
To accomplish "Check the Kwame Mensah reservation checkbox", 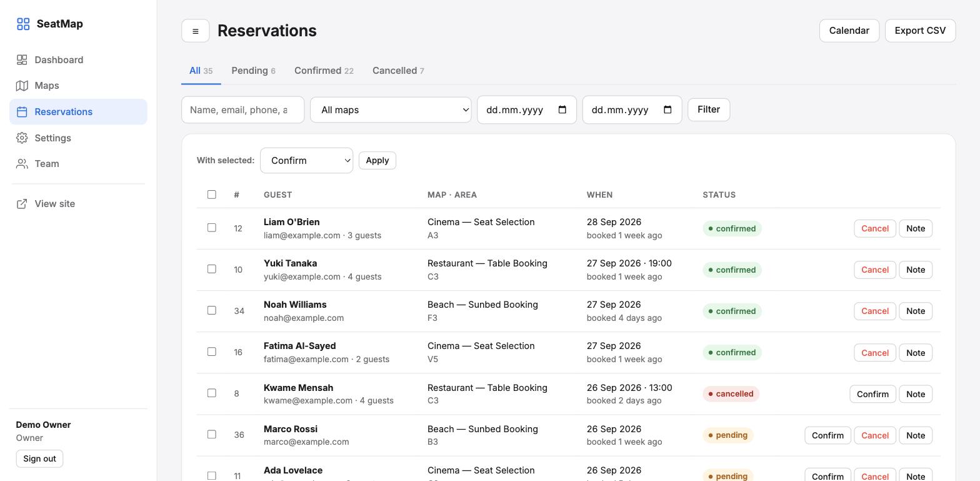I will click(x=212, y=393).
